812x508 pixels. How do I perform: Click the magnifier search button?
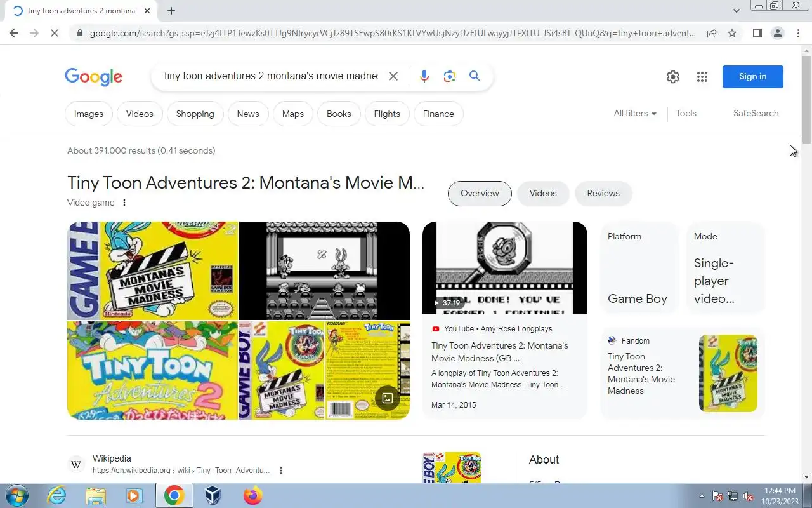click(475, 76)
